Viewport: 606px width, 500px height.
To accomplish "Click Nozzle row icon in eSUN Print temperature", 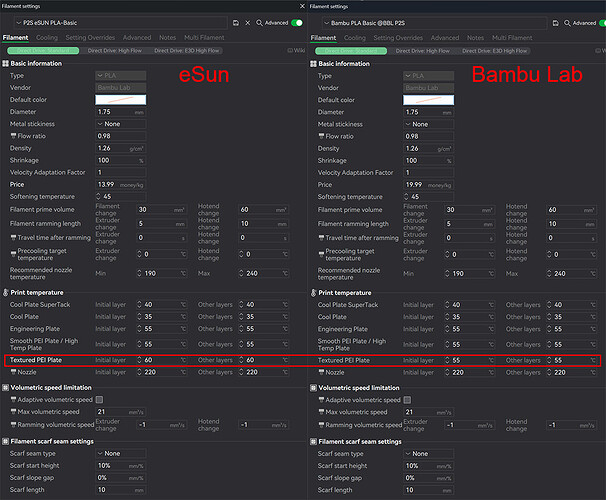I will tap(14, 372).
